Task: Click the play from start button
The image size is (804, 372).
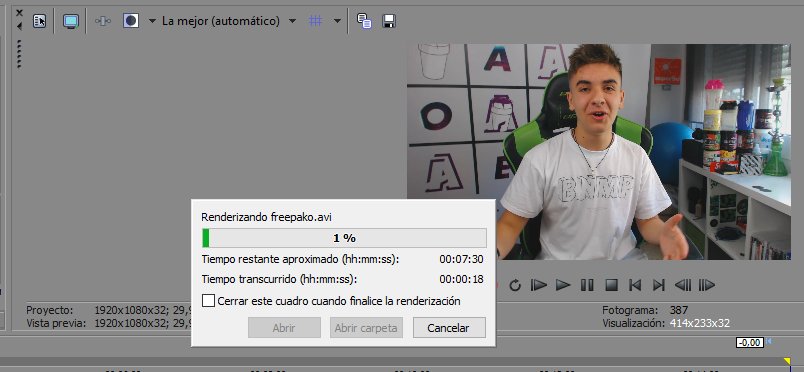Action: 538,285
